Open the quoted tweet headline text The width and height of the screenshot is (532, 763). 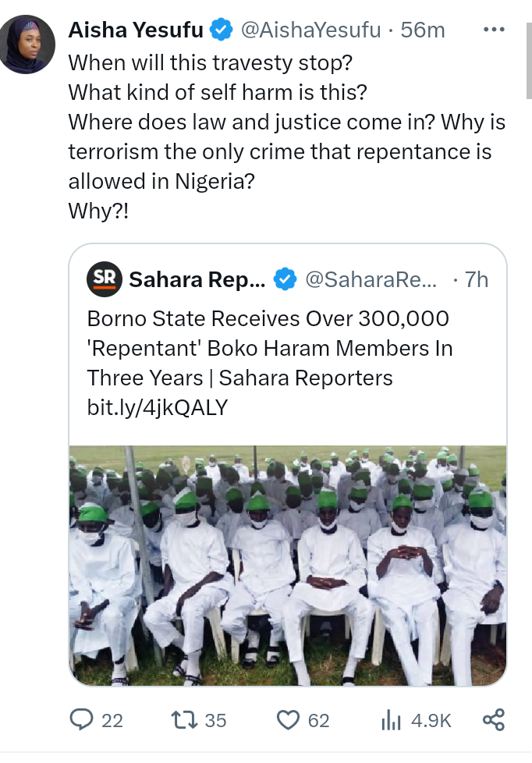coord(269,348)
